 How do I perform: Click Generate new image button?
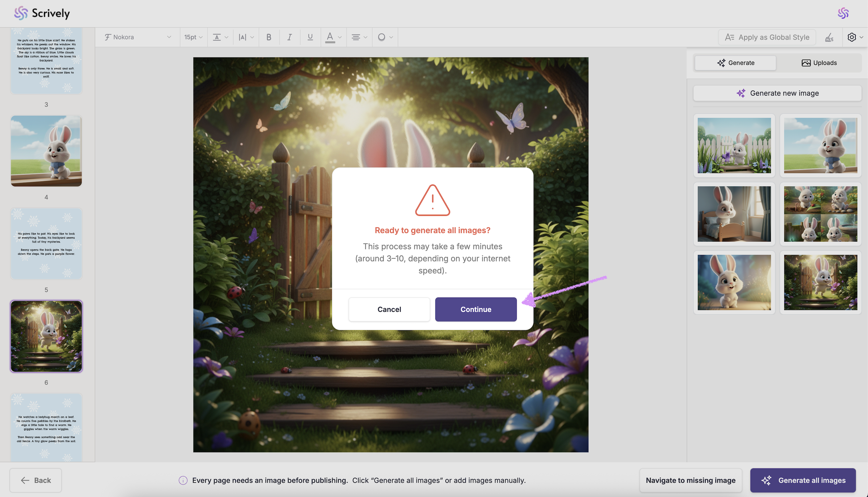tap(777, 93)
